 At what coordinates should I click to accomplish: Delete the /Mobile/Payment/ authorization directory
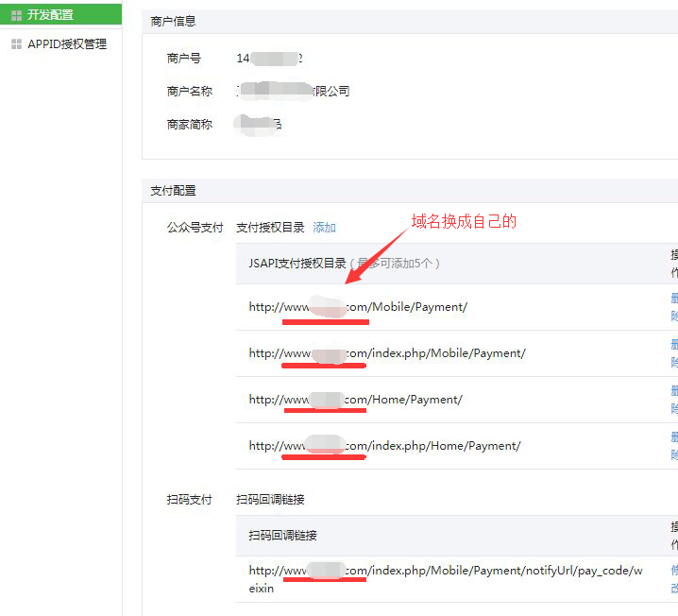pos(673,307)
